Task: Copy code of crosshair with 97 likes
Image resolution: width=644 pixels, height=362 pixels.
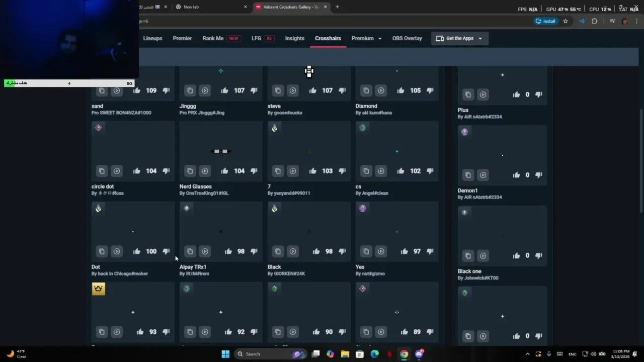Action: click(x=366, y=251)
